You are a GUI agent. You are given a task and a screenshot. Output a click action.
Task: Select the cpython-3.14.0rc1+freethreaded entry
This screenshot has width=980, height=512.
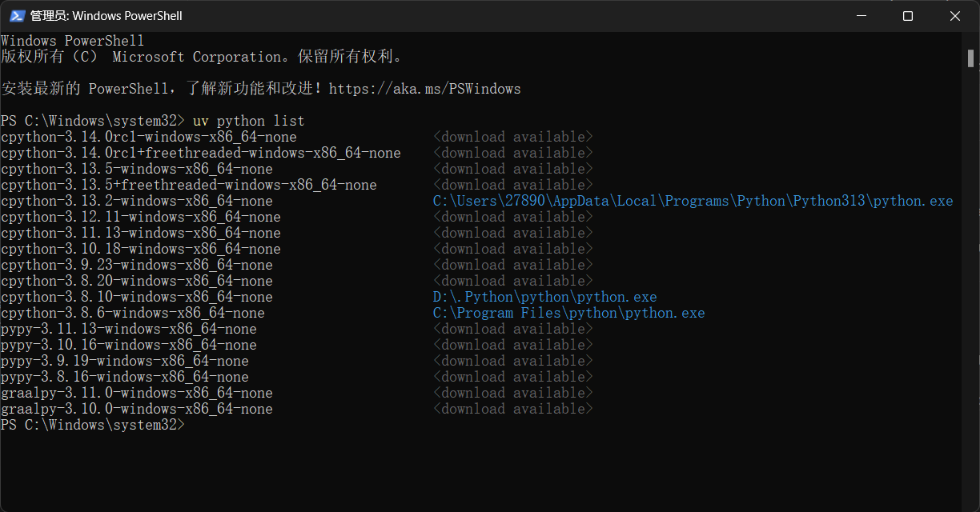click(x=200, y=153)
